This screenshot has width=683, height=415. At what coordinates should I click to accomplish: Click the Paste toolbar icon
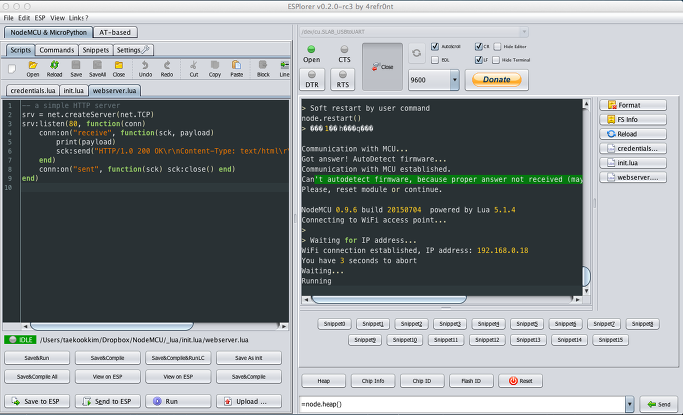click(x=237, y=69)
